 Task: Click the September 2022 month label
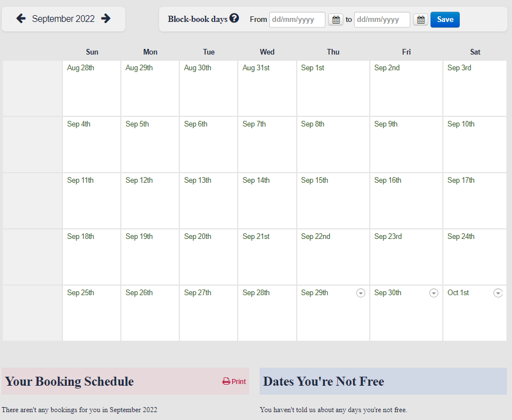coord(64,18)
